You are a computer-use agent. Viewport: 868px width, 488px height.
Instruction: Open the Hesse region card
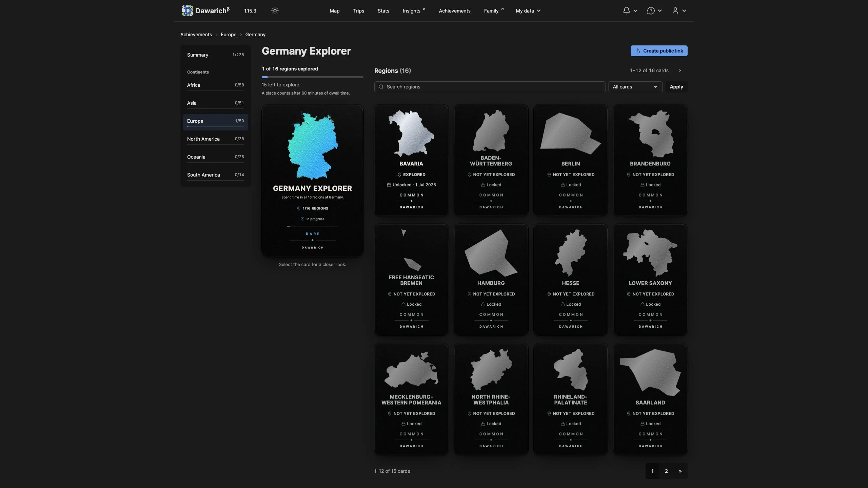click(570, 280)
